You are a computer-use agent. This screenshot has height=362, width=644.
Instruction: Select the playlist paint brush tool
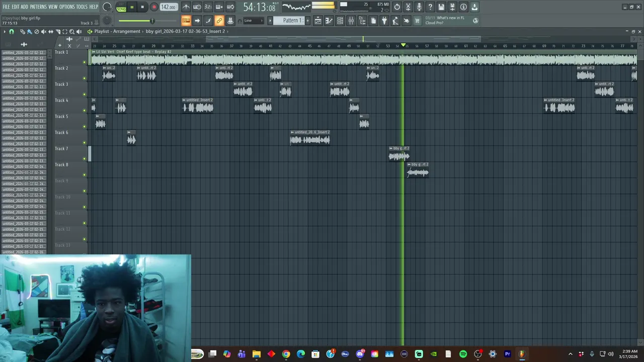(x=29, y=32)
